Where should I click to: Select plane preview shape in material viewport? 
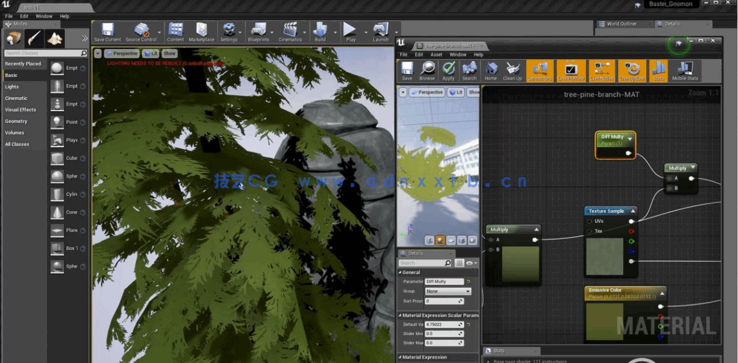pos(451,240)
